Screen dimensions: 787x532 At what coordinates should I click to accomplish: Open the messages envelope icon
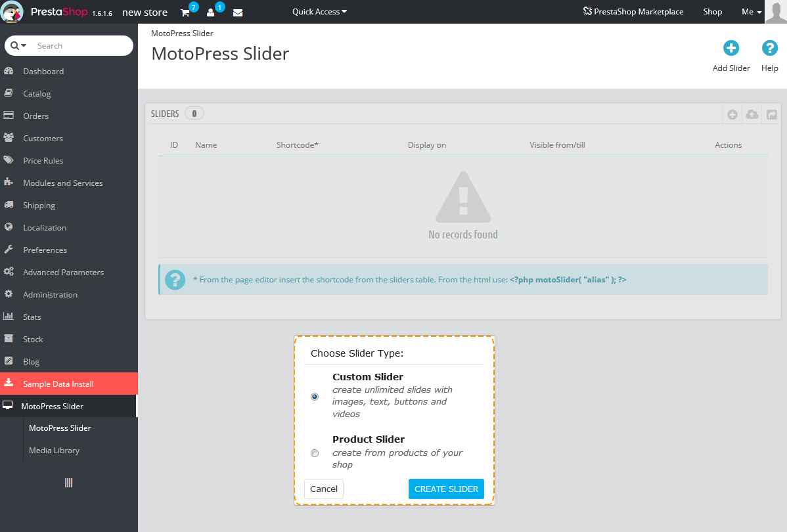click(x=238, y=12)
